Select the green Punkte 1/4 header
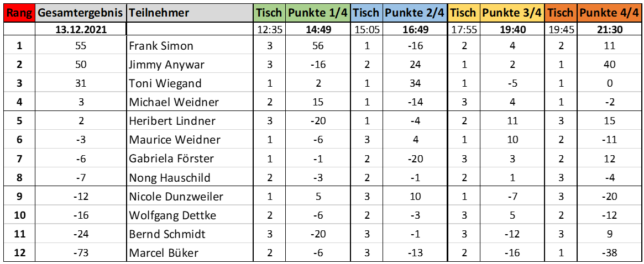Viewport: 644px width, 264px height. (x=318, y=13)
